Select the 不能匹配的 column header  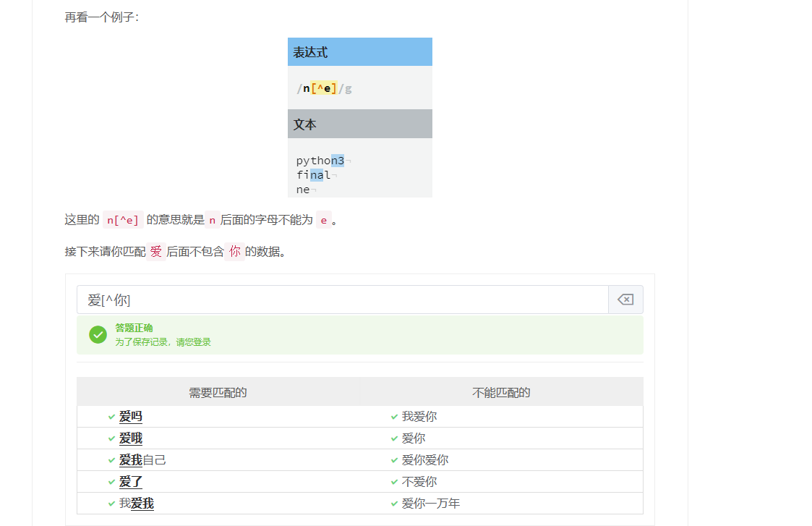501,392
